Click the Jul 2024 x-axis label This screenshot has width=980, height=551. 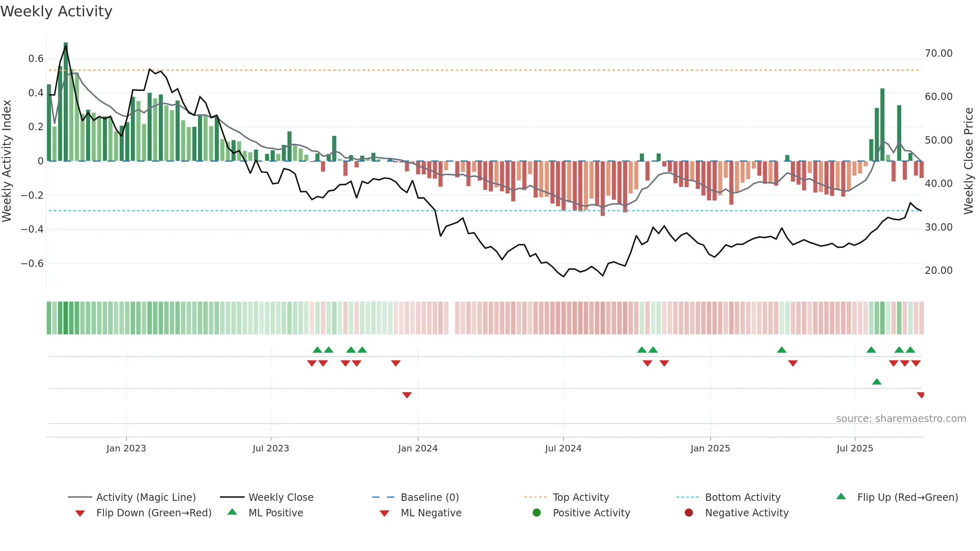click(x=563, y=448)
